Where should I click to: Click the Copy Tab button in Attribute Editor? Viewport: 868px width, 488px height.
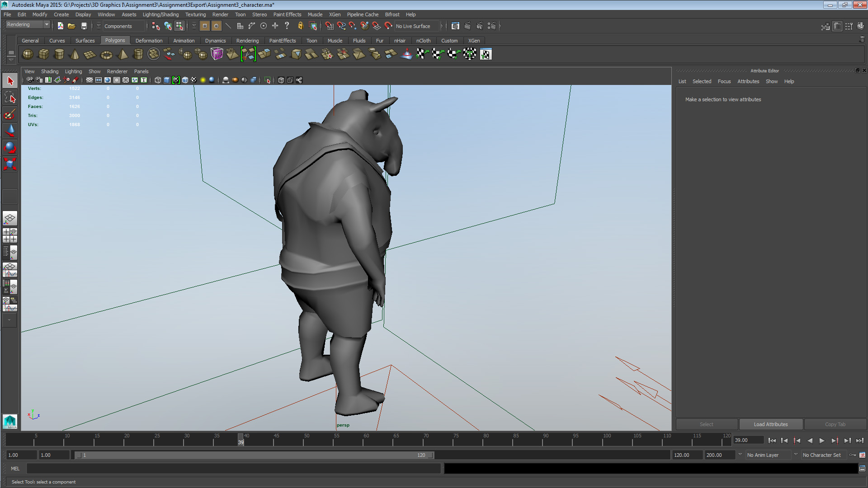click(x=835, y=424)
